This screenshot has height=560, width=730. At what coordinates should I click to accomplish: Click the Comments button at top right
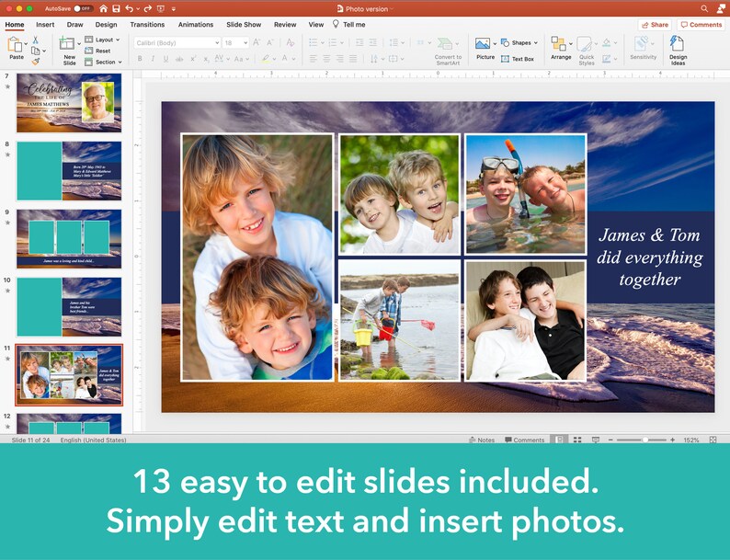pos(701,25)
